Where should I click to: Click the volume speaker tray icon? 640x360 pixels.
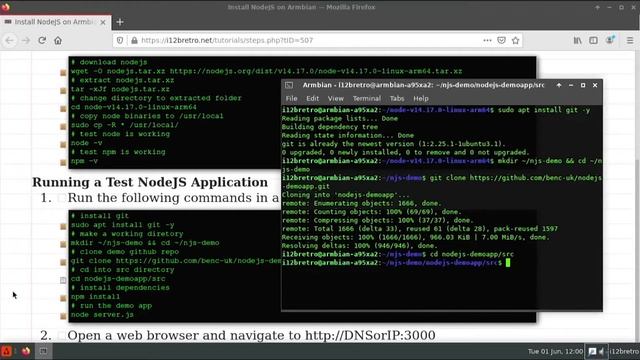tap(601, 351)
